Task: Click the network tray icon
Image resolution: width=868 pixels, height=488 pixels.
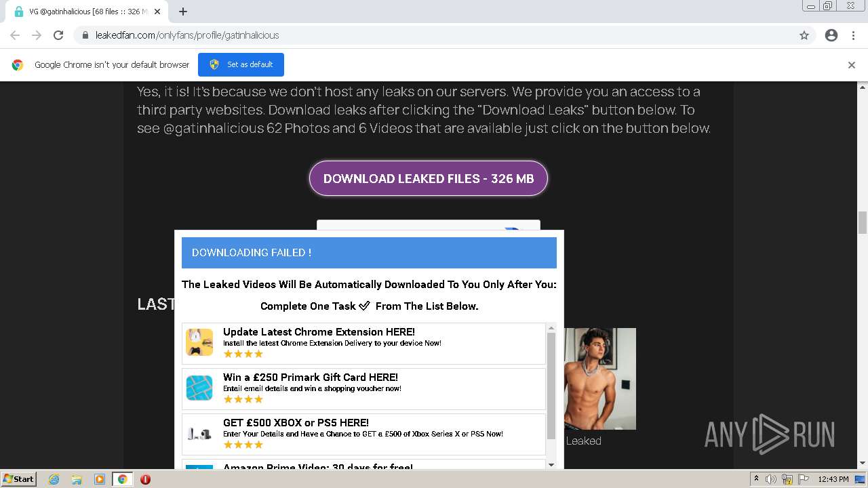Action: pos(788,479)
